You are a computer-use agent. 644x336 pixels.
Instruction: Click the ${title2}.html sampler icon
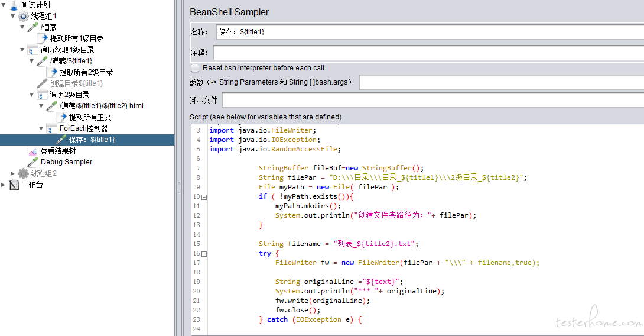[52, 106]
